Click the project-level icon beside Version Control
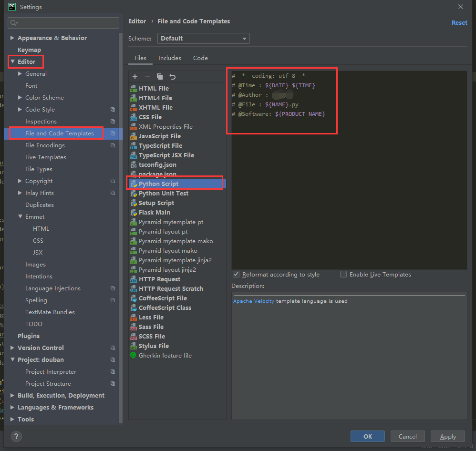This screenshot has height=451, width=476. (x=113, y=348)
